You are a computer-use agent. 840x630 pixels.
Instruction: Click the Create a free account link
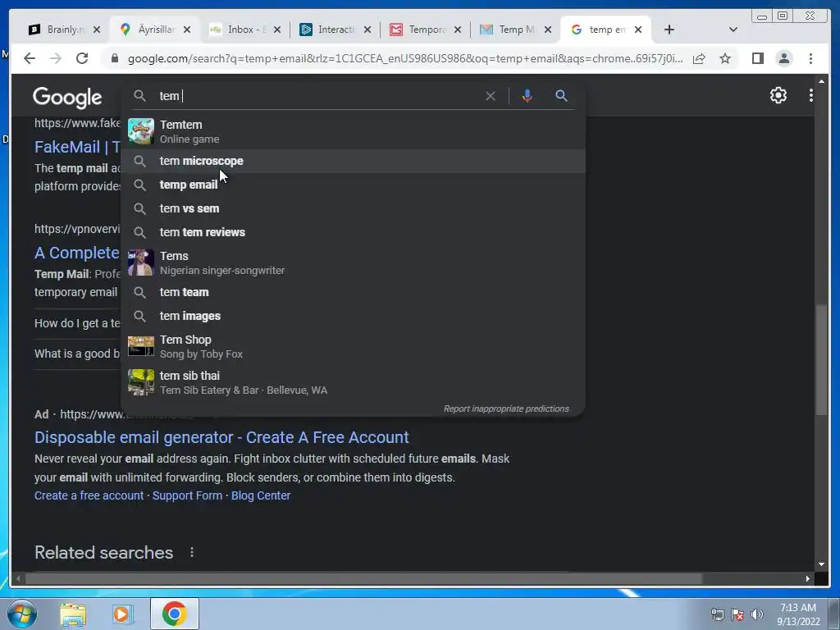point(89,495)
